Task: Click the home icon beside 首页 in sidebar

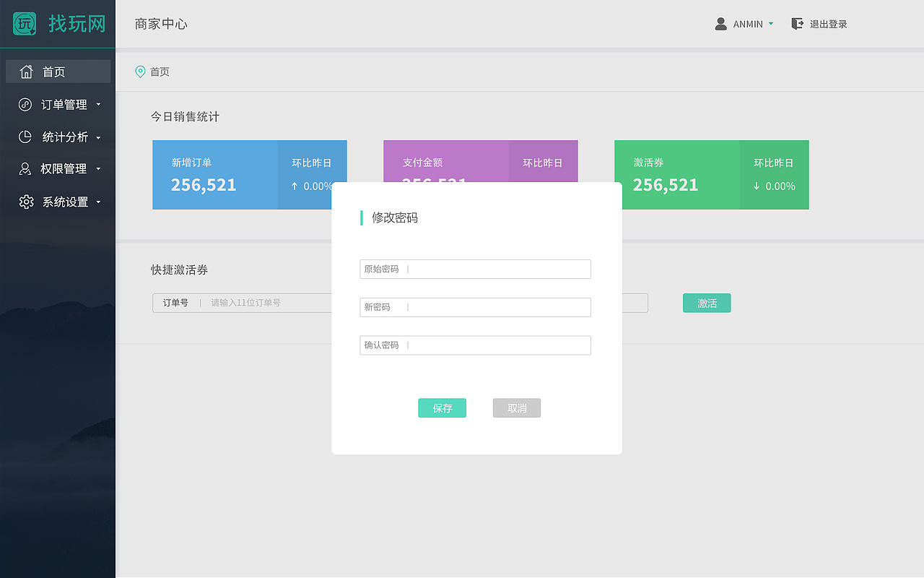Action: (27, 72)
